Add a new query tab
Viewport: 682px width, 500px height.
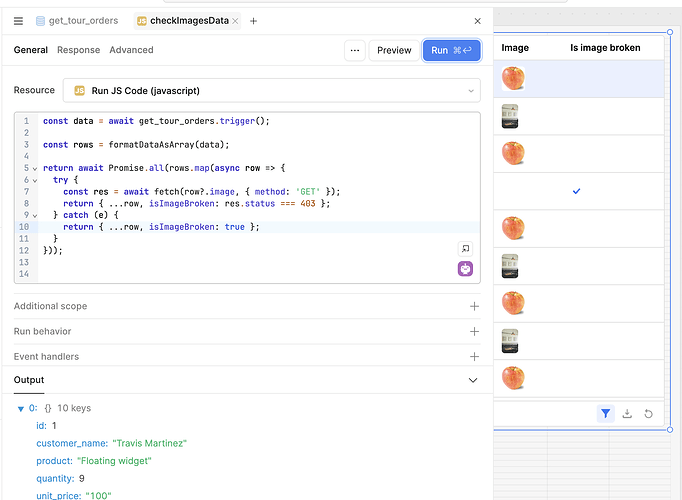pyautogui.click(x=254, y=21)
